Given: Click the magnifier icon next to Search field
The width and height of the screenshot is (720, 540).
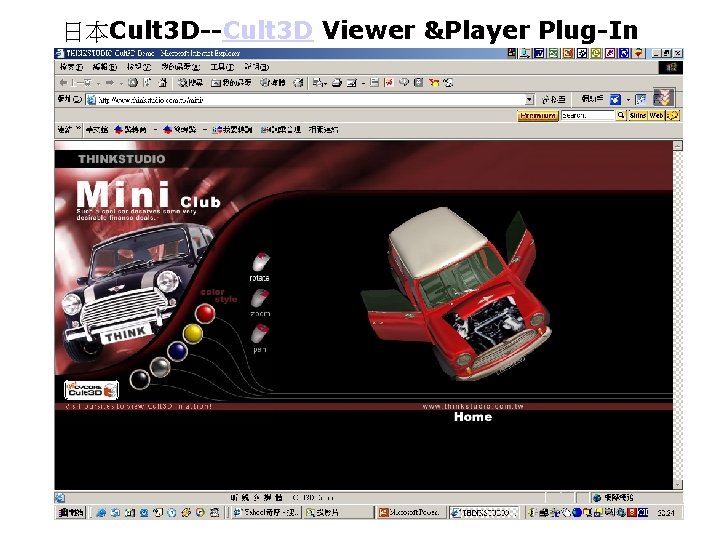Looking at the screenshot, I should tap(621, 115).
